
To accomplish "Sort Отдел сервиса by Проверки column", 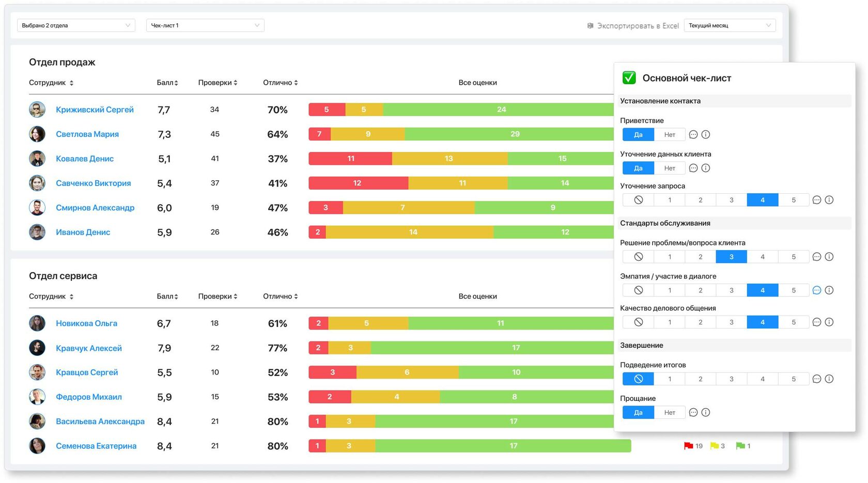I will 218,297.
